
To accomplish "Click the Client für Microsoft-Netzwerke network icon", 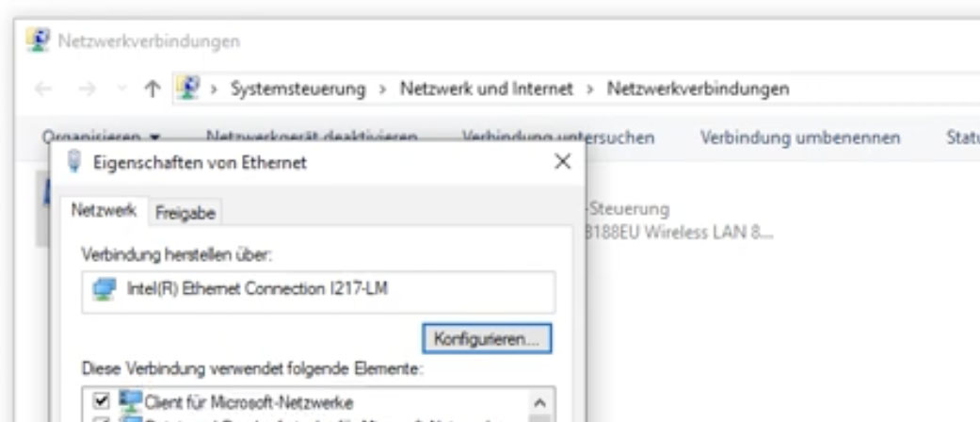I will coord(131,400).
